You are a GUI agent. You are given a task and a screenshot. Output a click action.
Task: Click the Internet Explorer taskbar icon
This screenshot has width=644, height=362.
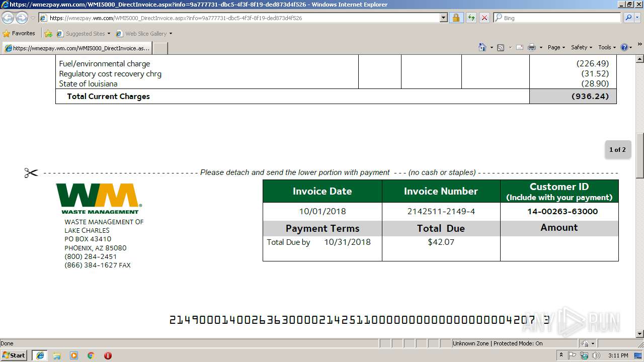(x=40, y=355)
